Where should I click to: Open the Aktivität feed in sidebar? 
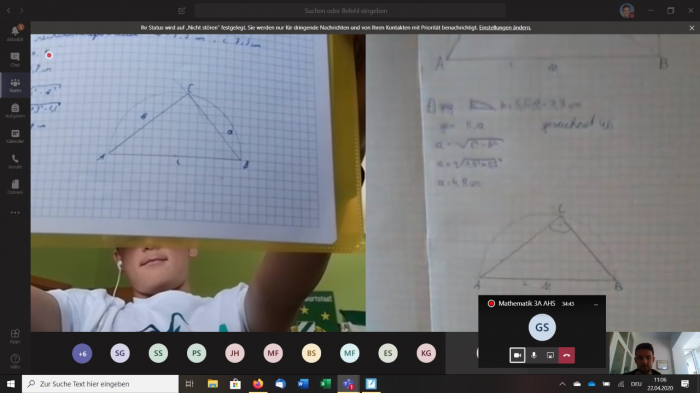point(15,33)
